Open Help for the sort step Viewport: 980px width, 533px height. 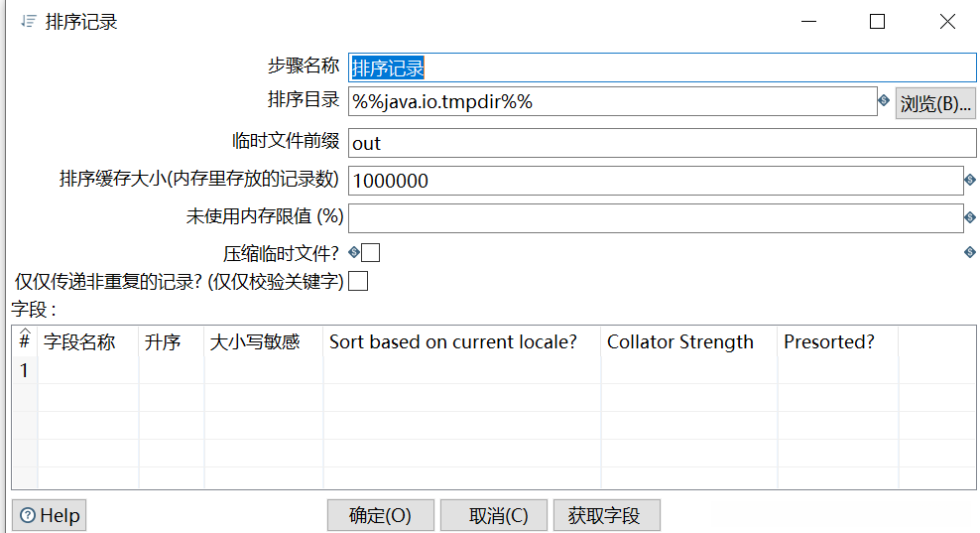(x=50, y=516)
